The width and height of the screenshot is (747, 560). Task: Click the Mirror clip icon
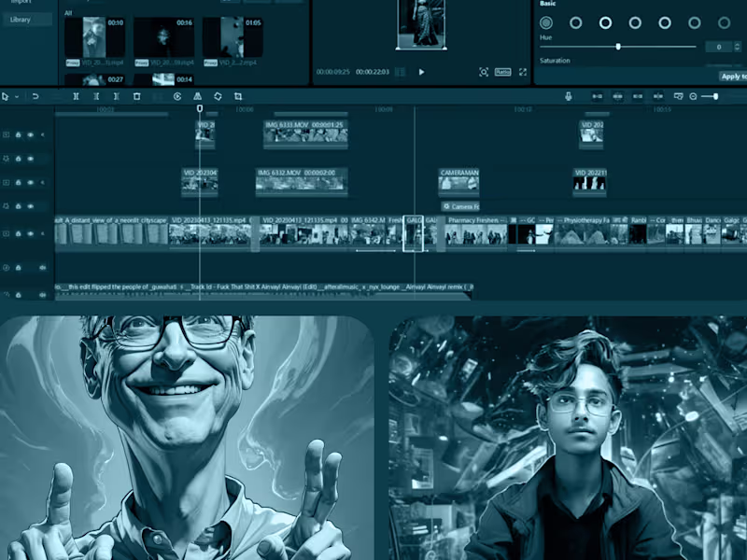[x=198, y=96]
